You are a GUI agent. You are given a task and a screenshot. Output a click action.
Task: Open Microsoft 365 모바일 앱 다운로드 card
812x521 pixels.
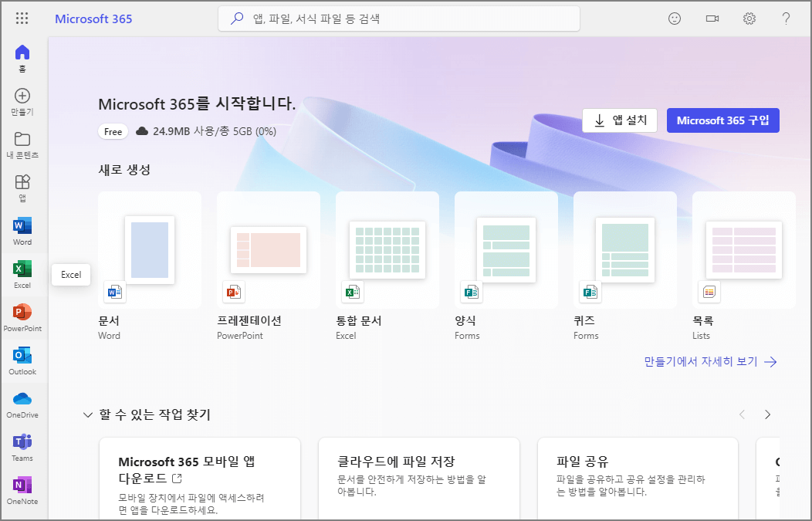pyautogui.click(x=200, y=479)
